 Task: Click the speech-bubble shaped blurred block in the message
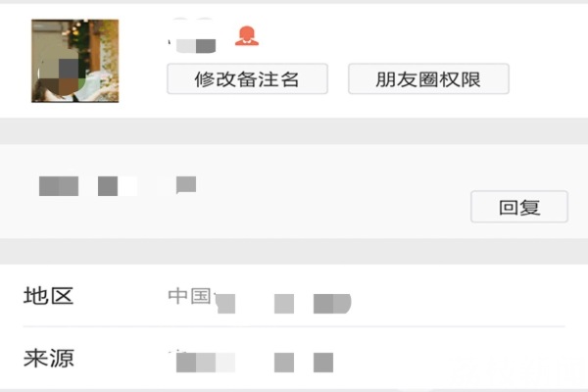pos(186,184)
